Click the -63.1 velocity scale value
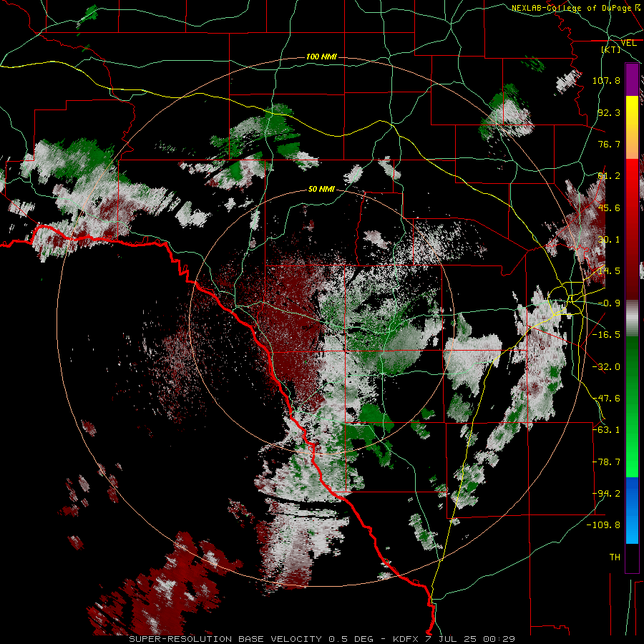The image size is (644, 644). click(x=606, y=430)
